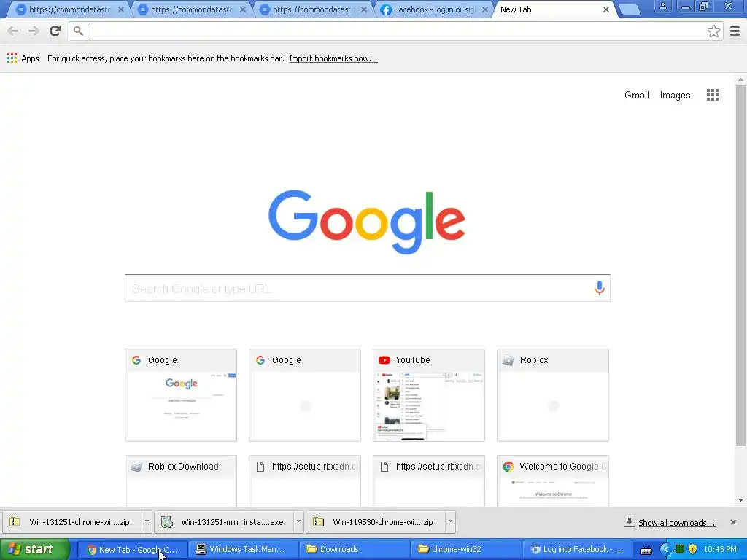Click New Tab Google Chrome taskbar button
The width and height of the screenshot is (747, 560).
(x=133, y=549)
